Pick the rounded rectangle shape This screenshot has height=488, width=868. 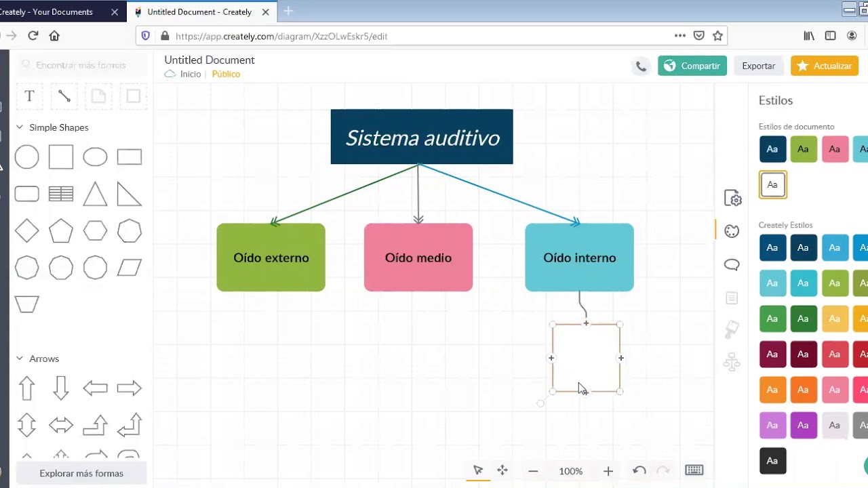(27, 195)
